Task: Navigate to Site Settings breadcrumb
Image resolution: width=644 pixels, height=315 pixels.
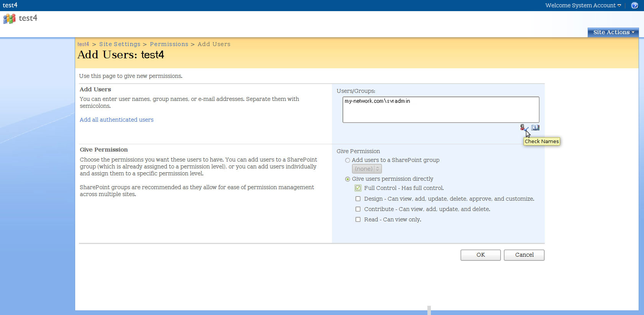Action: [x=120, y=44]
